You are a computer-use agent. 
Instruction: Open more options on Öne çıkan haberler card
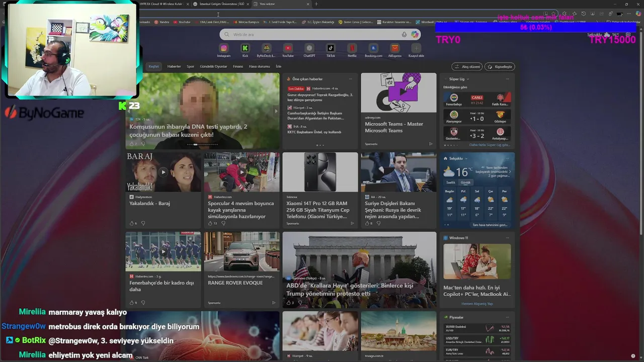[x=350, y=79]
